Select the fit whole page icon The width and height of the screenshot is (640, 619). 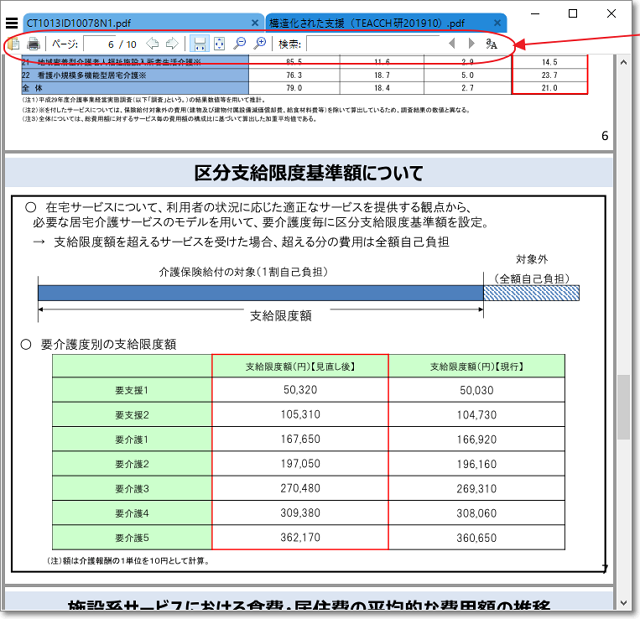click(220, 44)
